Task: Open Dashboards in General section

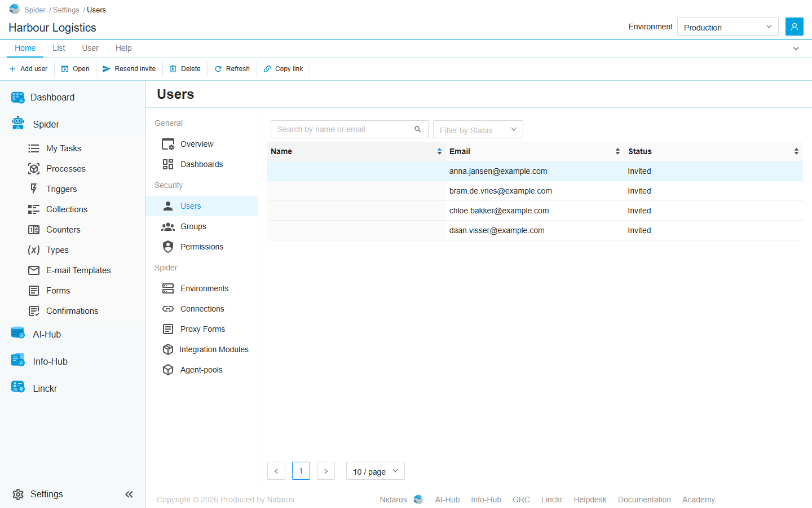Action: click(202, 164)
